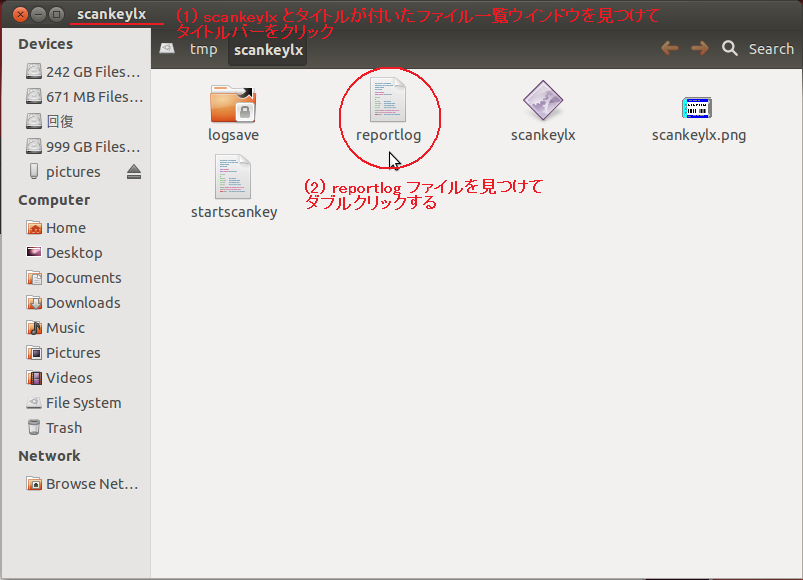Click the startscankey file name label
Screen dimensions: 803x580
pos(234,212)
